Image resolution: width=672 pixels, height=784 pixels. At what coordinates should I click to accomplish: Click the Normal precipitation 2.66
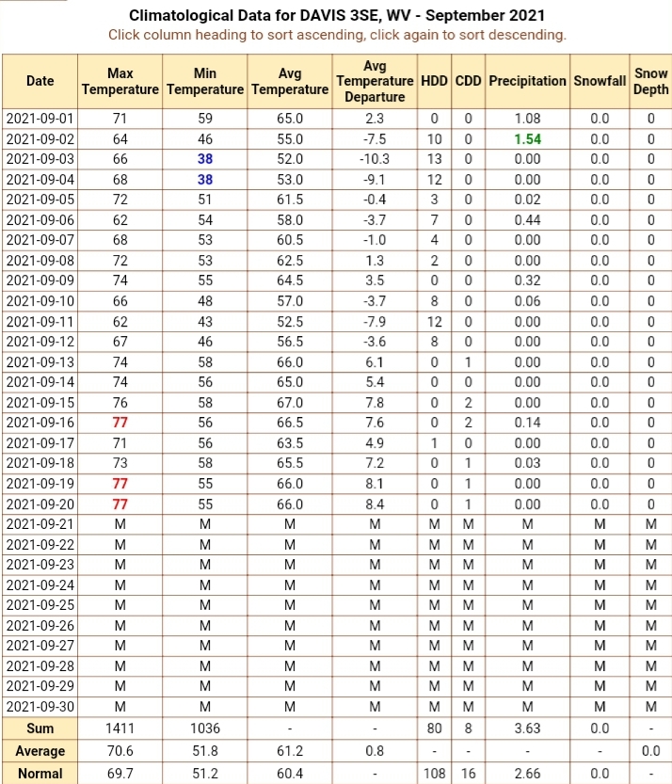(527, 774)
